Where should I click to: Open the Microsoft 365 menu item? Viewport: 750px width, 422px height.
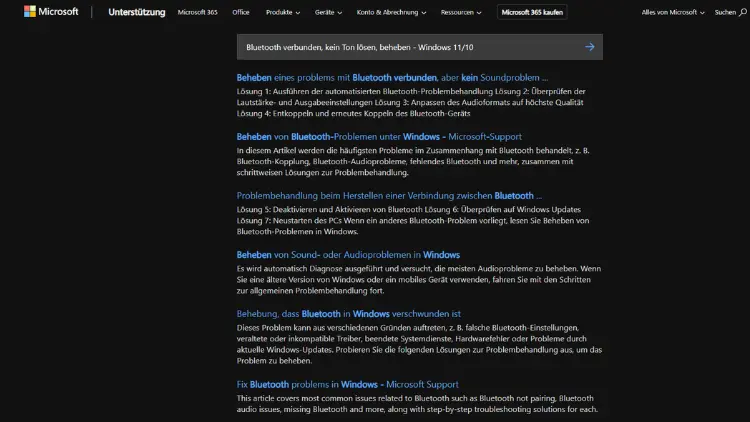(x=198, y=12)
